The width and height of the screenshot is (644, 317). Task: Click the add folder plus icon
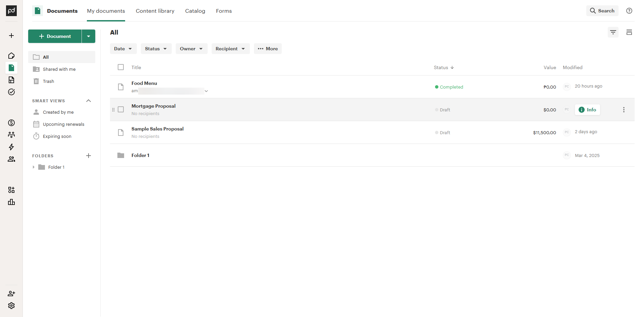coord(89,156)
